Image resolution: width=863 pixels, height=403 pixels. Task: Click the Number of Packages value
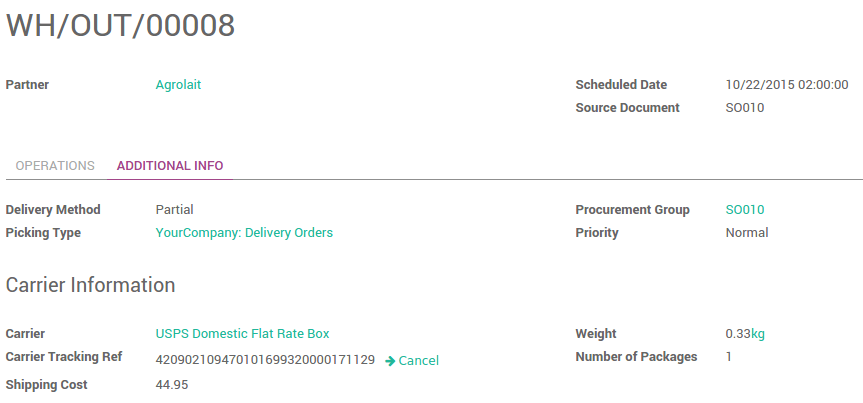[x=729, y=357]
